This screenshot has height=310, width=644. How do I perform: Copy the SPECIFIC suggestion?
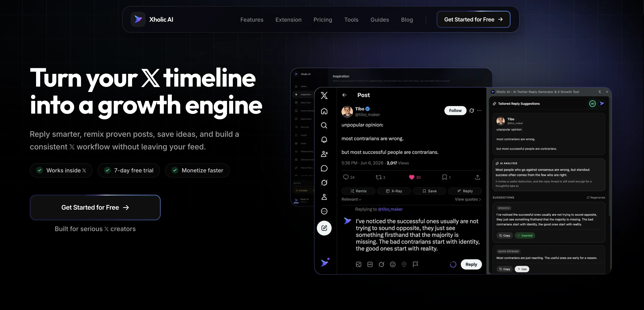pos(504,235)
